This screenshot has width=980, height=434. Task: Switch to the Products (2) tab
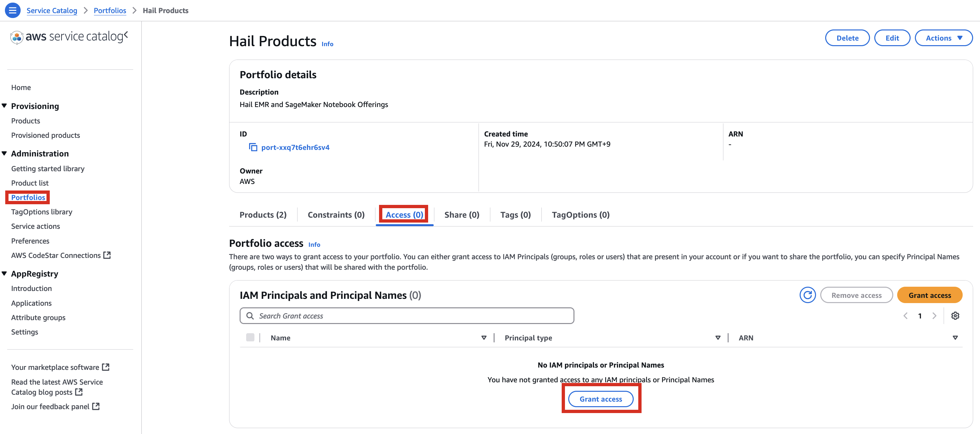(x=263, y=215)
